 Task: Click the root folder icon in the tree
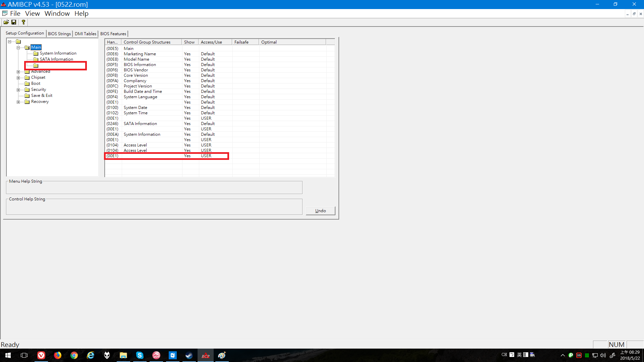click(x=18, y=42)
